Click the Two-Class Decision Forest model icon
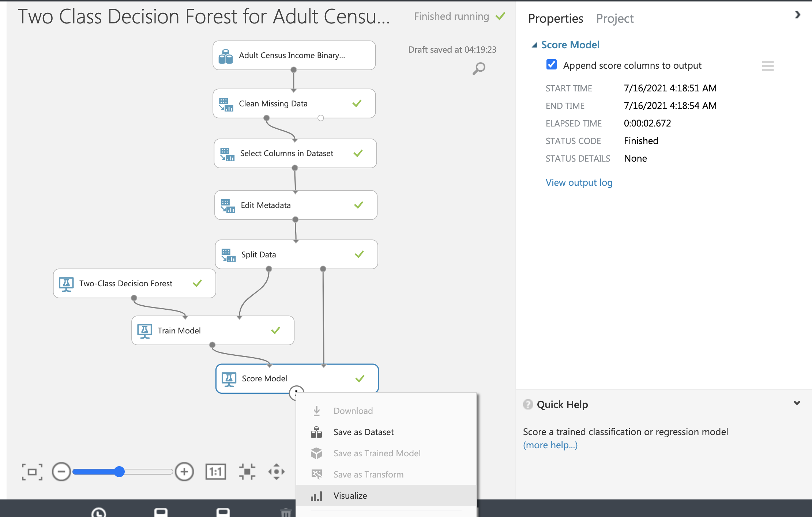 67,283
